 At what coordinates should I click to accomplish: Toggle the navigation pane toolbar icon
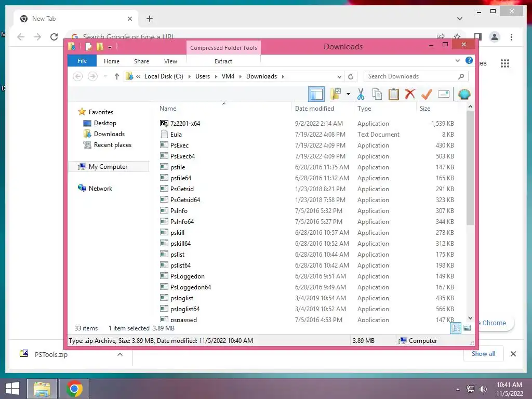(x=316, y=95)
